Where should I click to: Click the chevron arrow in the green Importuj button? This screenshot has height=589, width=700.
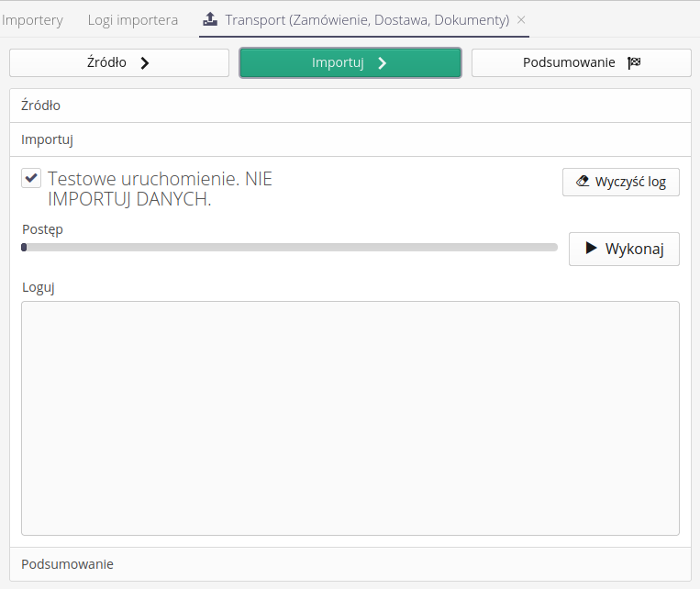click(x=383, y=63)
